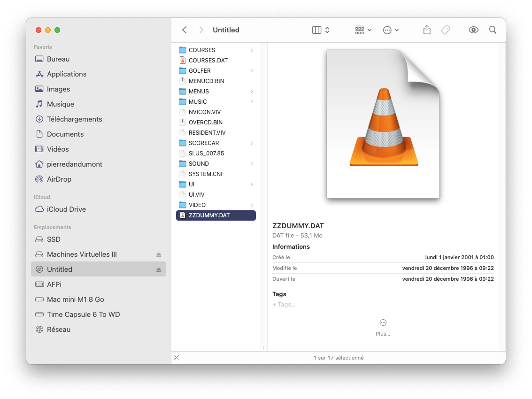The width and height of the screenshot is (532, 399).
Task: Click the Share icon in the toolbar
Action: [x=427, y=30]
